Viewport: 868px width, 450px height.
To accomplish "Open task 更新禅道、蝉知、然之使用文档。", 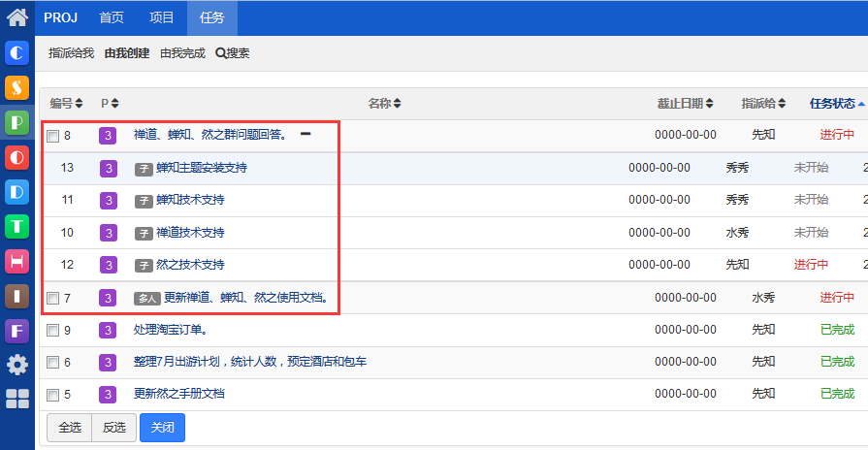I will 247,298.
